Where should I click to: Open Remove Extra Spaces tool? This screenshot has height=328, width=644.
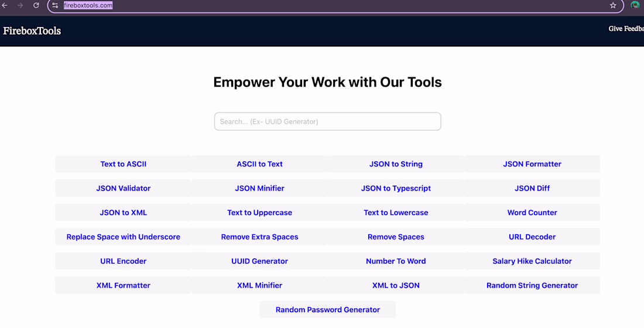point(259,237)
